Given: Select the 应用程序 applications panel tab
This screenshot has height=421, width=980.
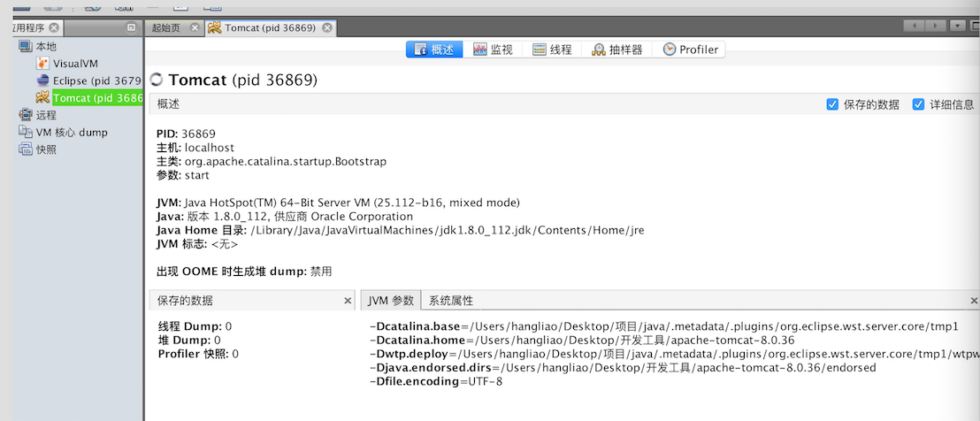Looking at the screenshot, I should point(37,27).
